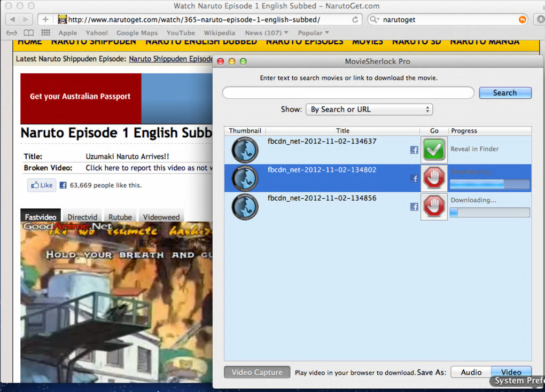Viewport: 545px width, 392px height.
Task: Show bookmarks book icon
Action: (28, 33)
